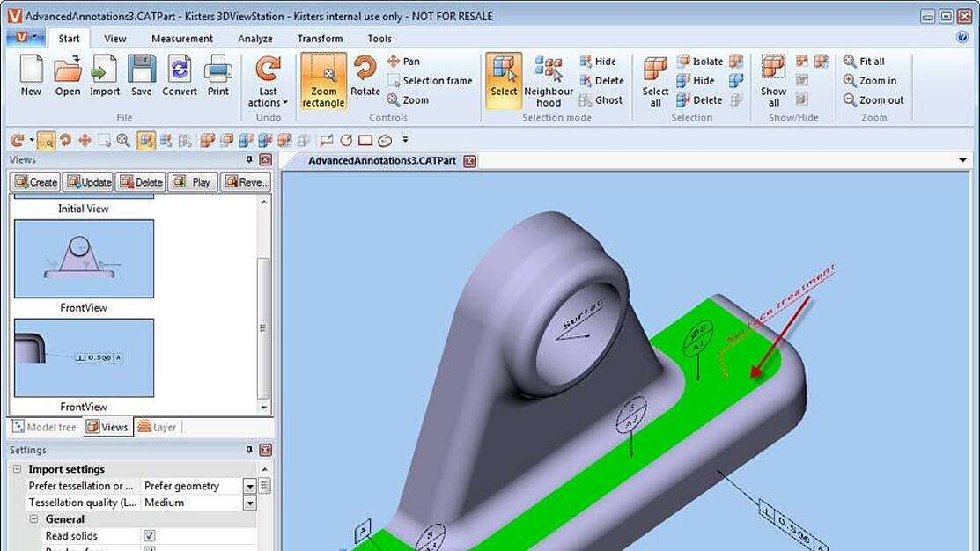Select the AdvancedAnnotations3.CATPart document tab

pyautogui.click(x=382, y=160)
